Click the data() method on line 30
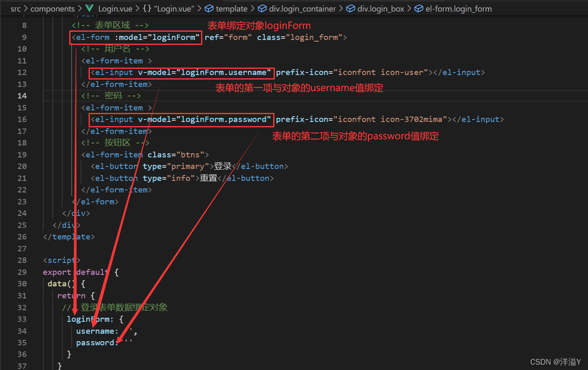The width and height of the screenshot is (588, 370). [x=62, y=283]
